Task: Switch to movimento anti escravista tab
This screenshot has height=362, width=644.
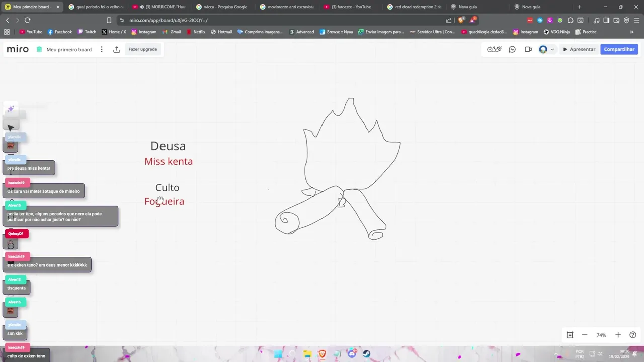Action: click(288, 7)
